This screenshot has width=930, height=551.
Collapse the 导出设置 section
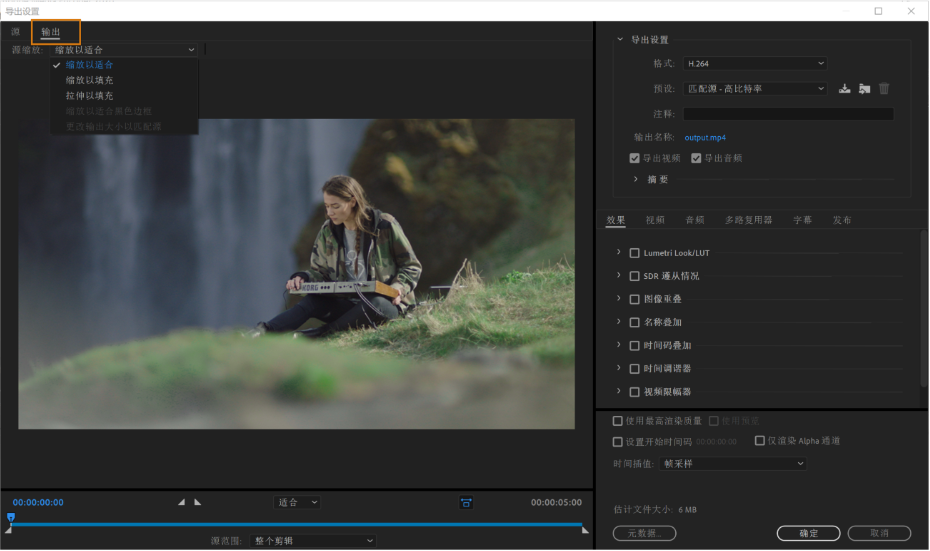620,40
